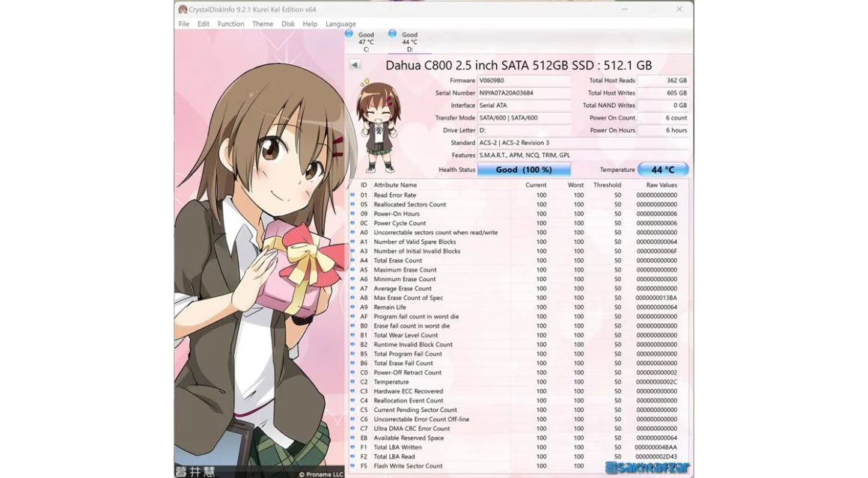Select the Uncorrectable sectors count when read/write row

point(519,233)
